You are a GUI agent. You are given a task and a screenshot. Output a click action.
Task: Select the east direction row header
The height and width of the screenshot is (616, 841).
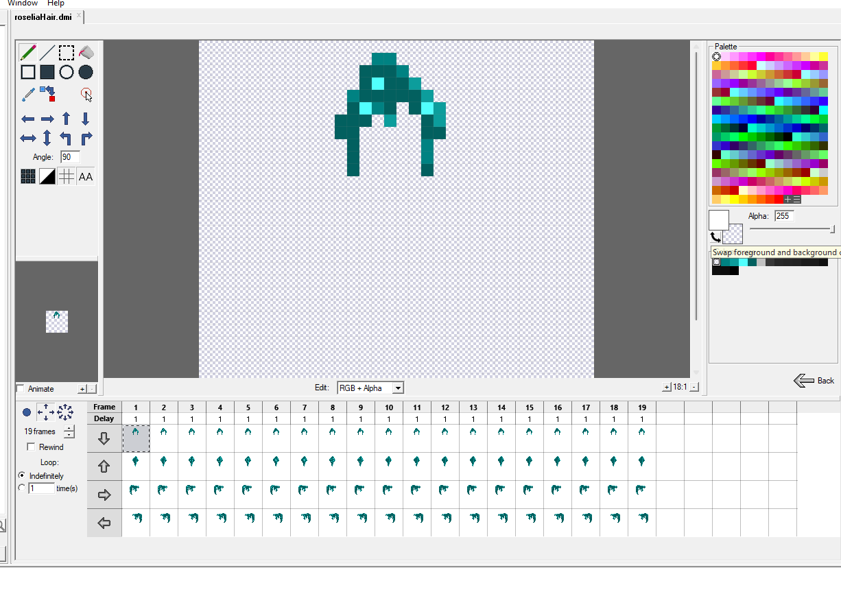point(104,495)
